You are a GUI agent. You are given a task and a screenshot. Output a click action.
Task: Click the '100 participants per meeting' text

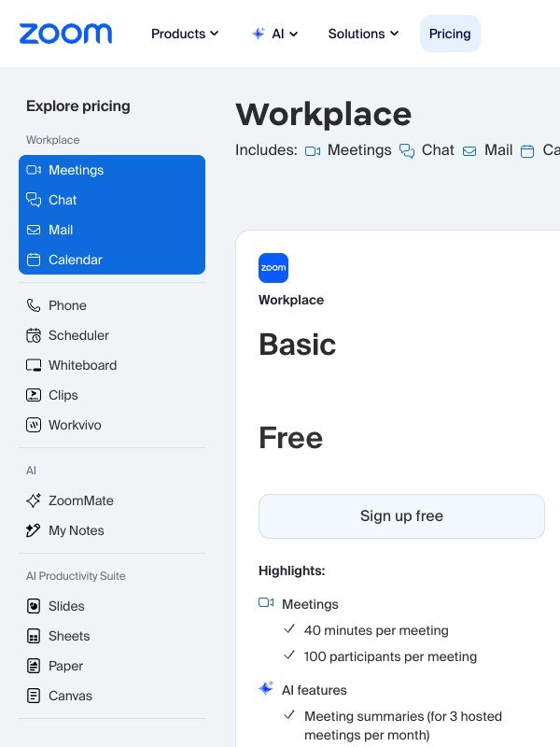point(390,656)
